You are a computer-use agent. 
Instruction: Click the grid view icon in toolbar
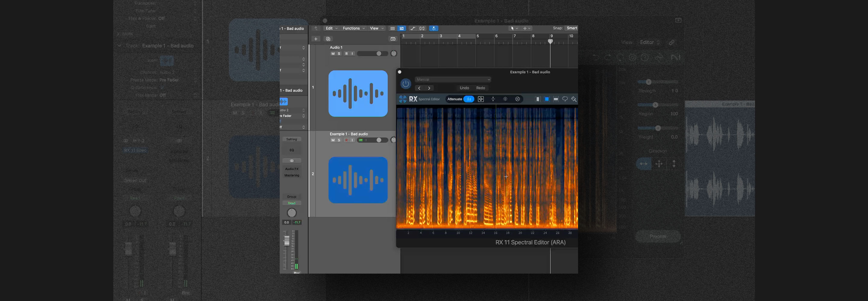click(392, 29)
